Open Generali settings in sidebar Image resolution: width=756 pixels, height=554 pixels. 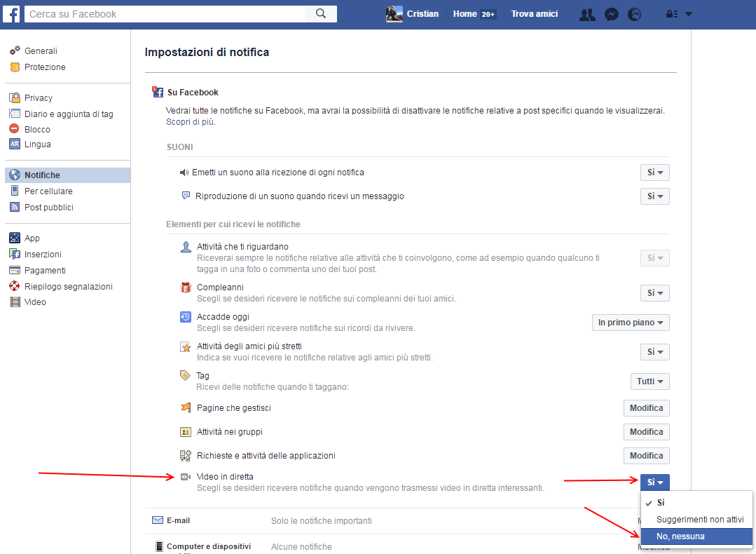pyautogui.click(x=41, y=50)
